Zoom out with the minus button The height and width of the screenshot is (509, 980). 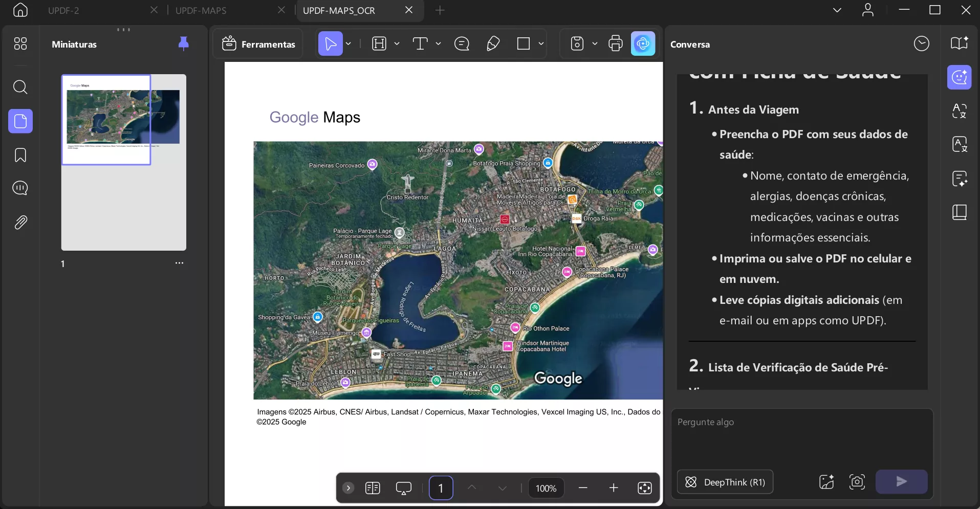pyautogui.click(x=583, y=488)
